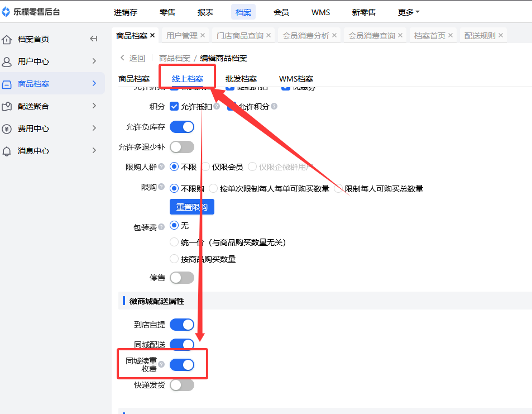Select 统一价 packaging fee option
532x414 pixels.
174,242
